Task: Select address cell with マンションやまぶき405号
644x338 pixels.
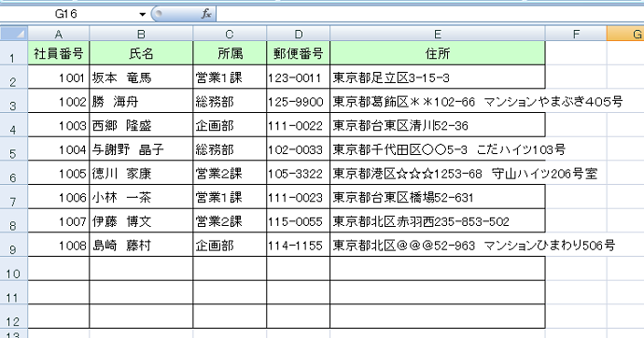Action: point(438,101)
